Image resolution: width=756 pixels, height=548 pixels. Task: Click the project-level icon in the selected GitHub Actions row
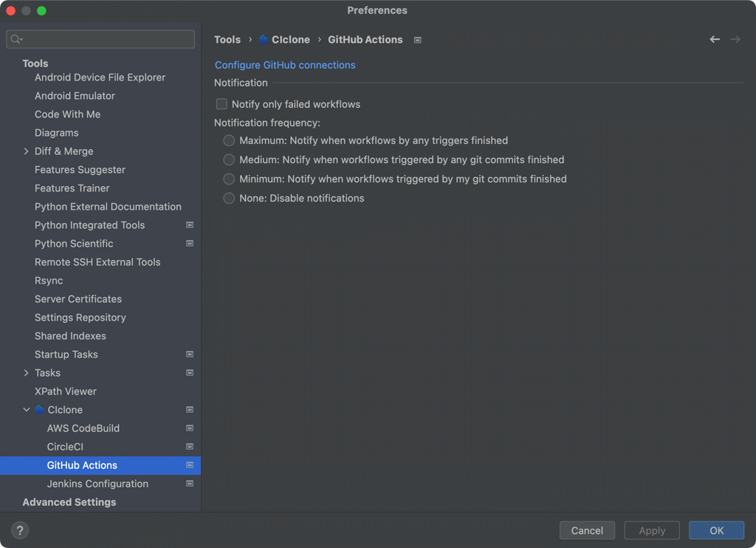tap(190, 465)
